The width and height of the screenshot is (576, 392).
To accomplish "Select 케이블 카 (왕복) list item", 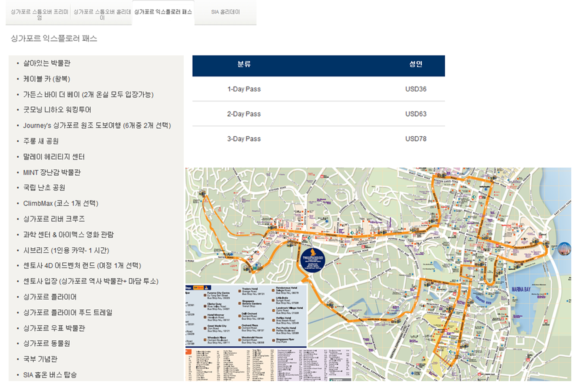I will point(47,79).
